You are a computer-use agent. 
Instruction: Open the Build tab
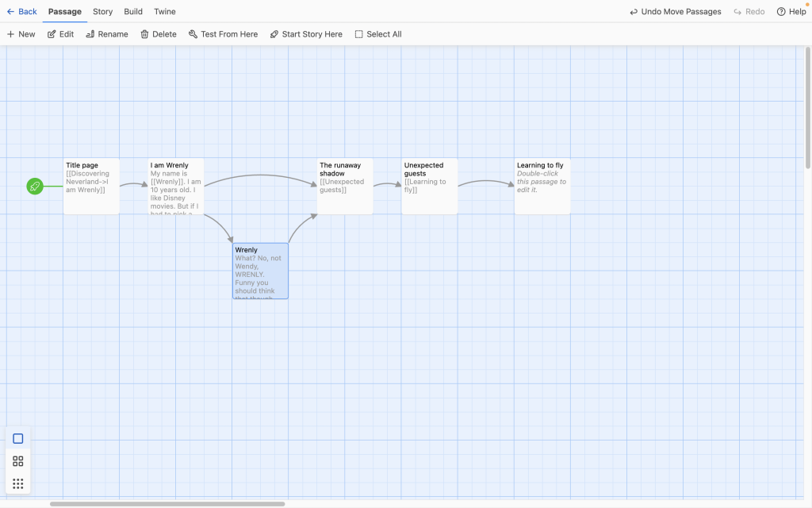[x=133, y=12]
